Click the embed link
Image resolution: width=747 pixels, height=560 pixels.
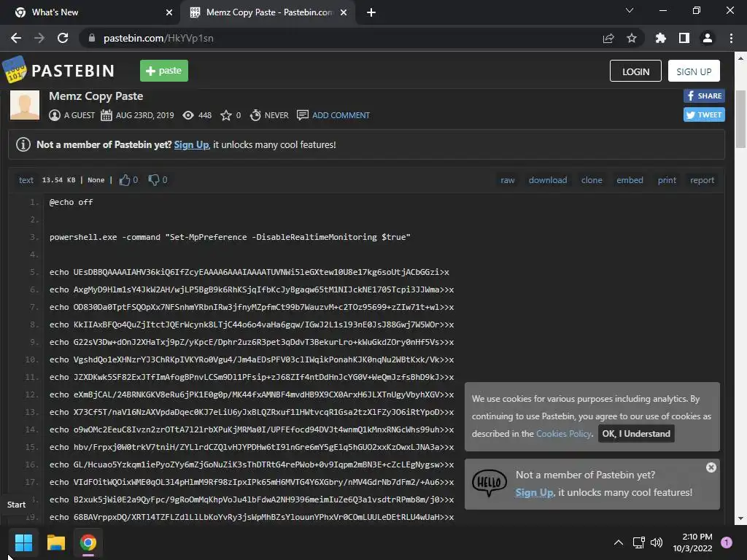(630, 180)
